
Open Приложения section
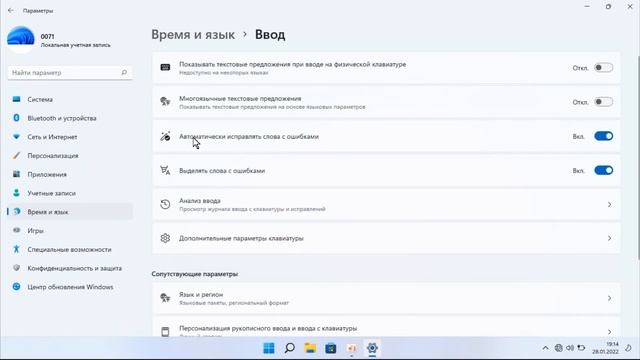(x=70, y=174)
